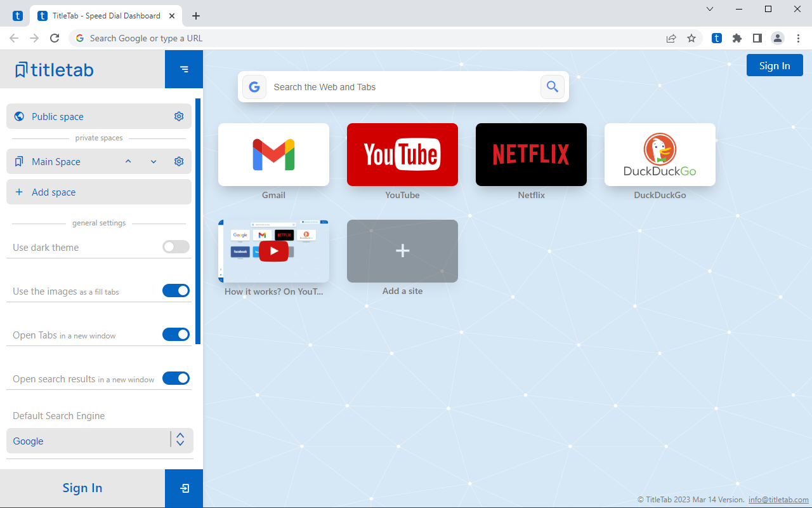812x508 pixels.
Task: Click the Add a site tile
Action: 402,251
